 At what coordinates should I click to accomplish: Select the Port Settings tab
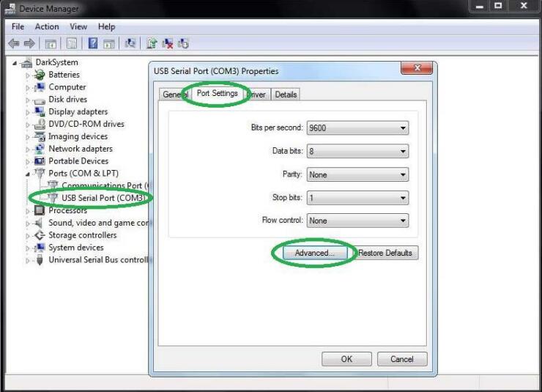point(217,93)
